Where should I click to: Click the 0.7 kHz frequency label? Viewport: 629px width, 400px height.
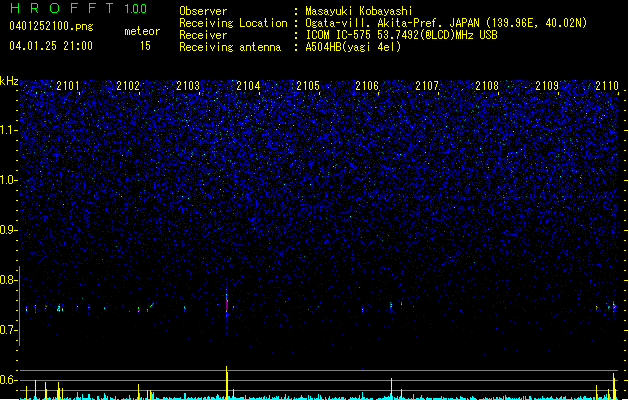click(x=8, y=330)
